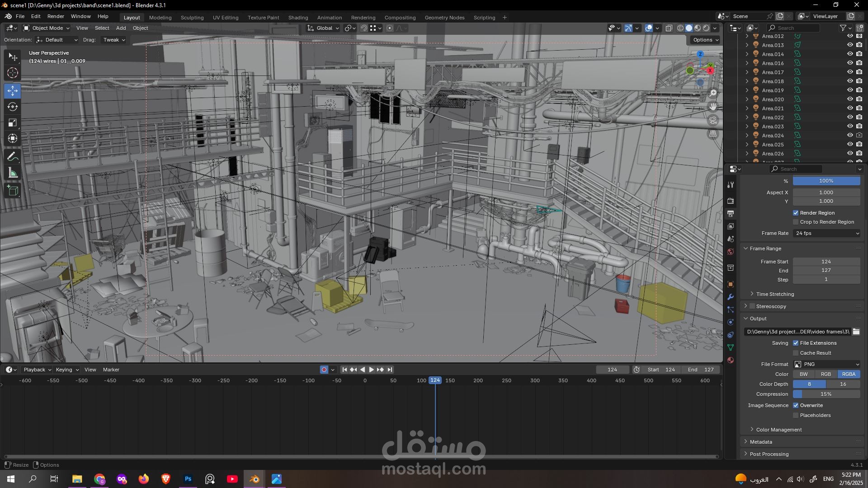Select the Add Cube tool
Screen dimensions: 868x488
pyautogui.click(x=13, y=190)
